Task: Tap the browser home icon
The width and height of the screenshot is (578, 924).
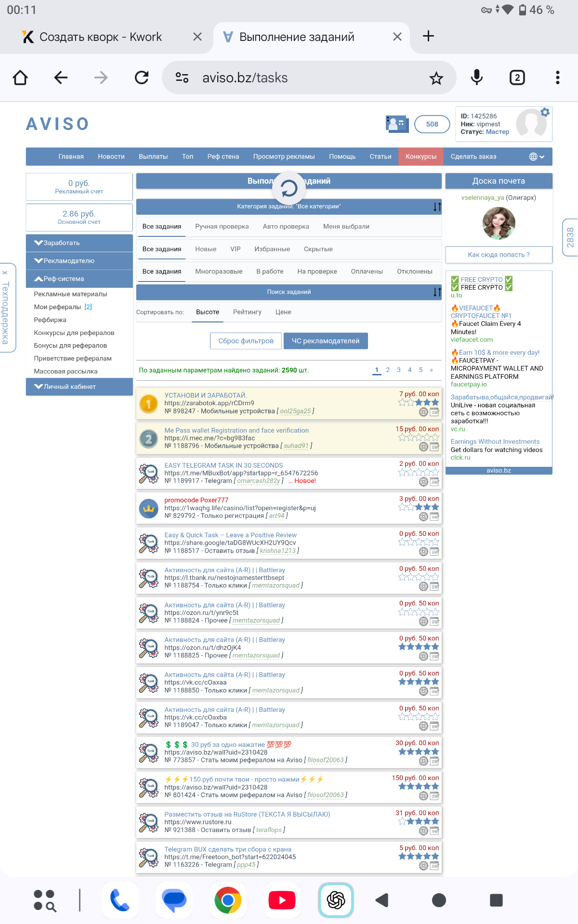Action: 20,77
